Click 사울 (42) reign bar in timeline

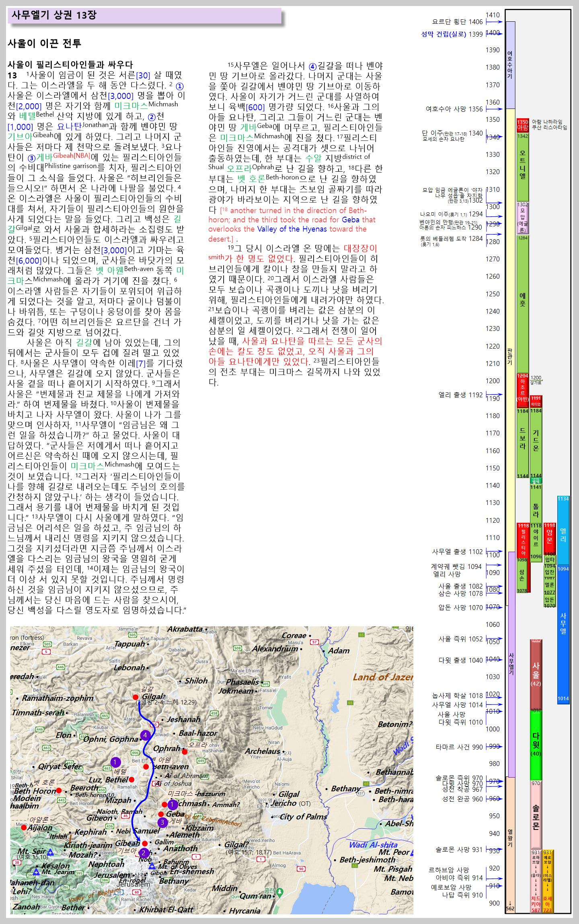coord(536,674)
